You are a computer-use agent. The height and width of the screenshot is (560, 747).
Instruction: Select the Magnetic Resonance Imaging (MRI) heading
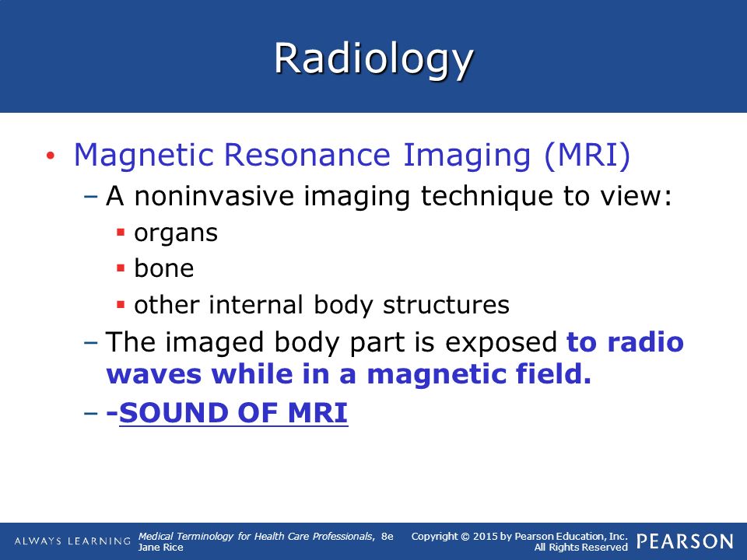(352, 156)
